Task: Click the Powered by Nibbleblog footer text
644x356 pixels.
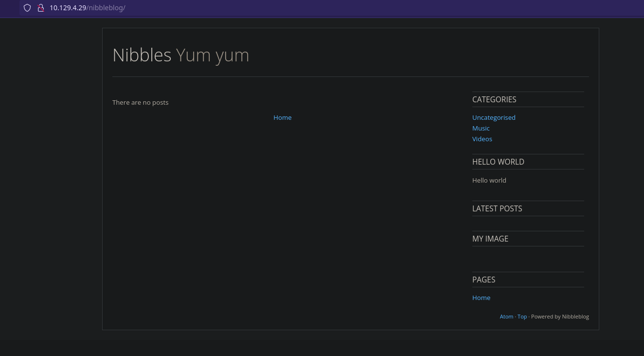Action: point(560,317)
